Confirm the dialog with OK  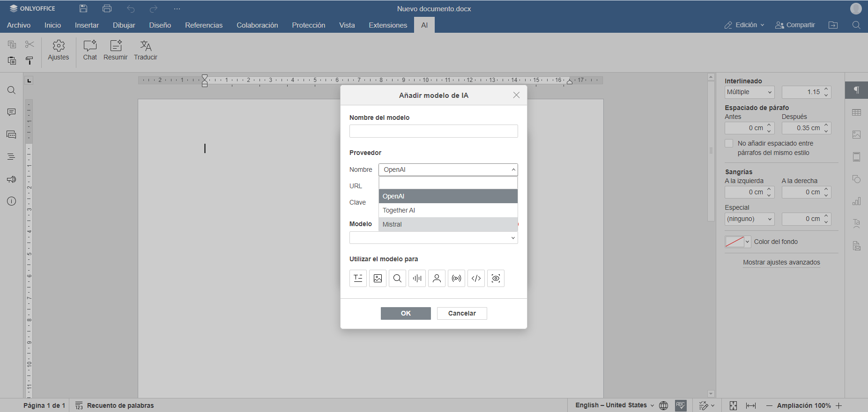tap(406, 313)
